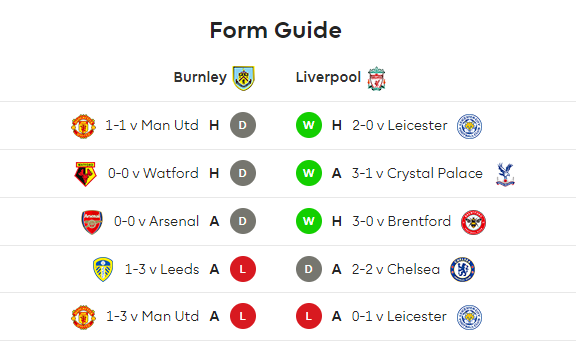
Task: Open the 0-0 v Watford result
Action: coord(153,173)
